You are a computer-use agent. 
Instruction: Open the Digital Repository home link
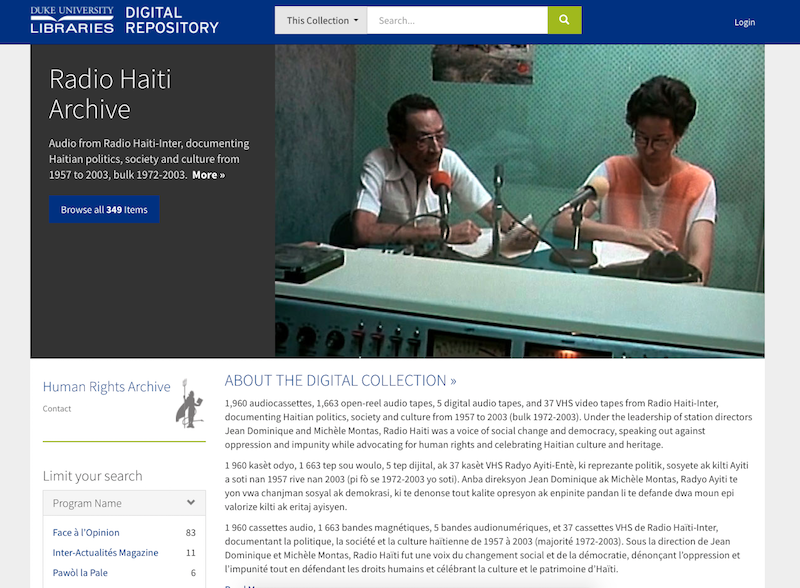172,20
